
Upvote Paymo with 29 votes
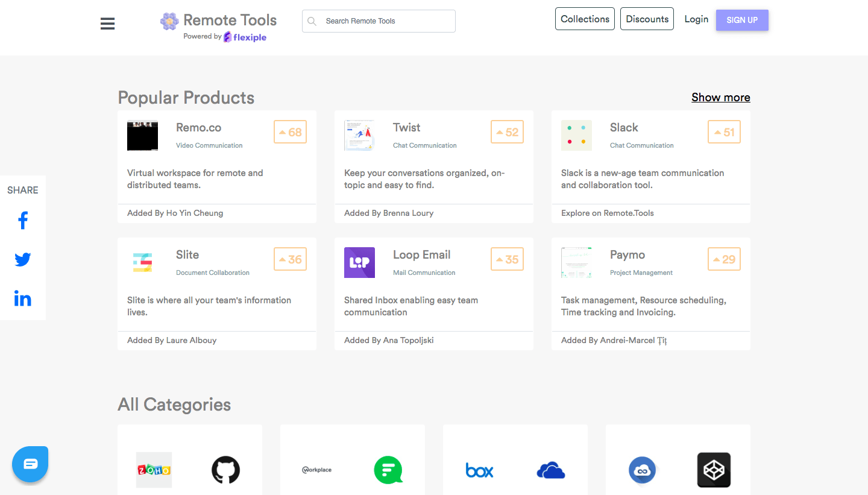point(724,259)
